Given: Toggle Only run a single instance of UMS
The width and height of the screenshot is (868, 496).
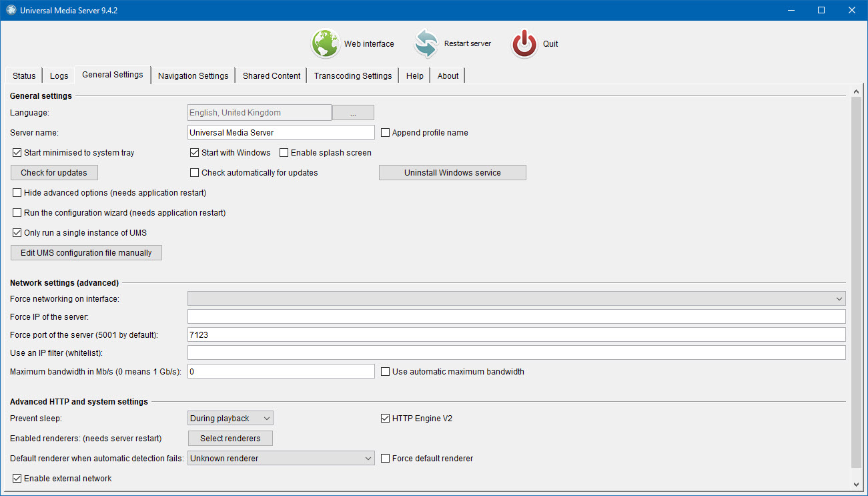Looking at the screenshot, I should coord(17,233).
